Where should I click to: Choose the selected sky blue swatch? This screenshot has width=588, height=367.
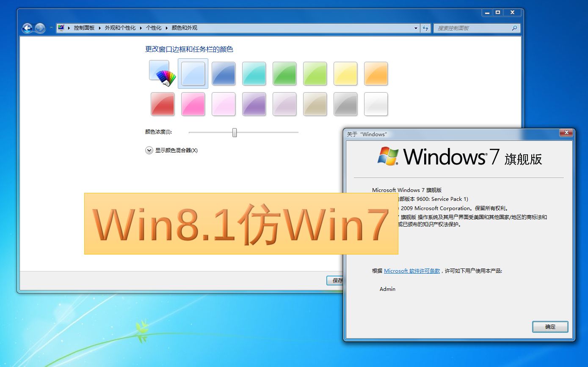click(193, 74)
